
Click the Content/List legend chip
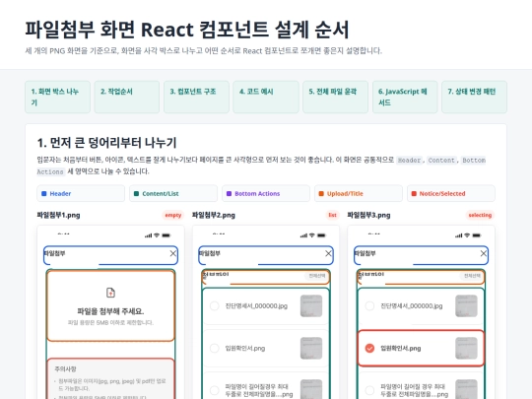[x=173, y=194]
